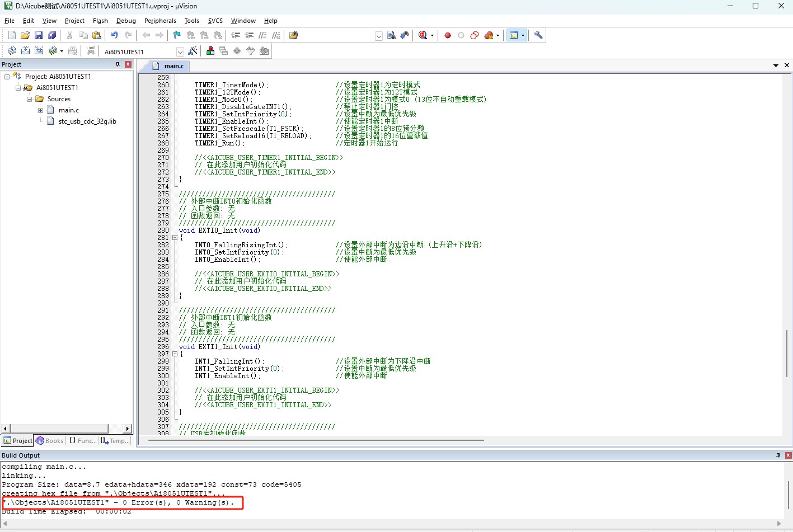Click the Save file toolbar icon
The image size is (793, 532).
click(x=39, y=35)
